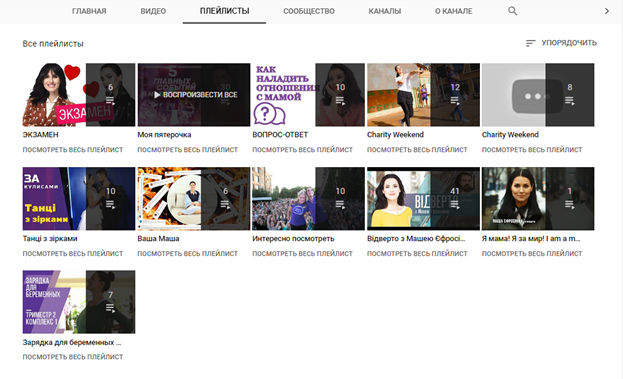Viewport: 623px width, 379px height.
Task: Click ПОСМОТРЕТЬ ВЕСЬ ПЛЕЙЛИСТ under Зарядка для беременных
Action: point(73,357)
